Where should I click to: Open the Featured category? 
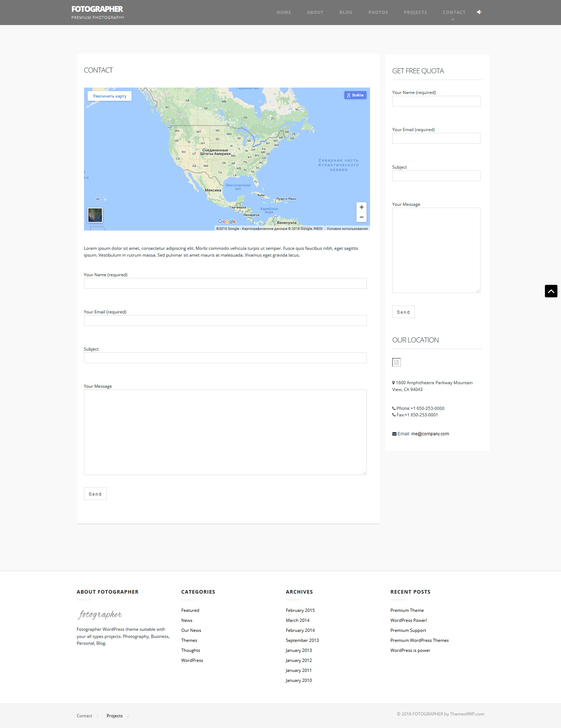pyautogui.click(x=190, y=610)
